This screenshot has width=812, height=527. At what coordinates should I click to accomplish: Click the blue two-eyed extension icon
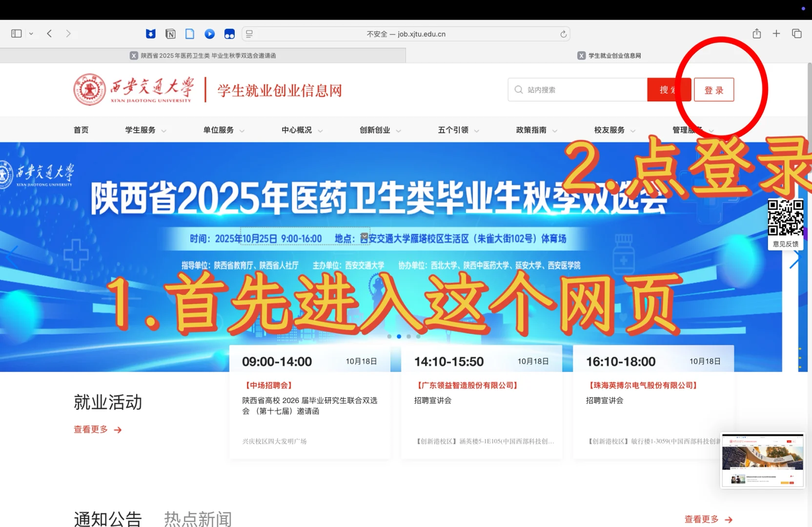click(x=229, y=34)
